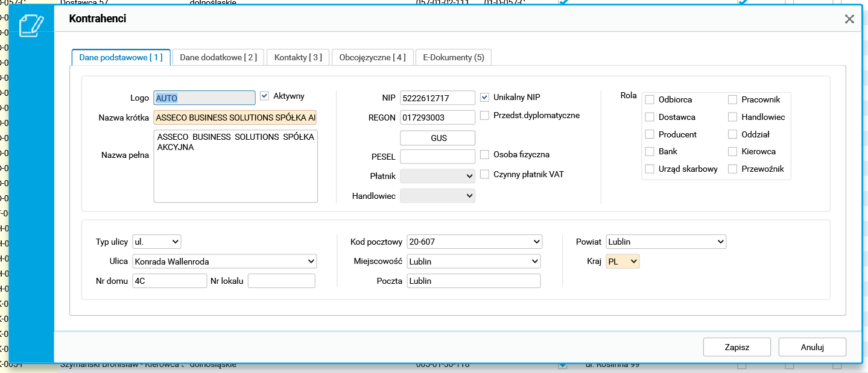This screenshot has height=373, width=868.
Task: Open the Płatnik dropdown
Action: point(438,176)
